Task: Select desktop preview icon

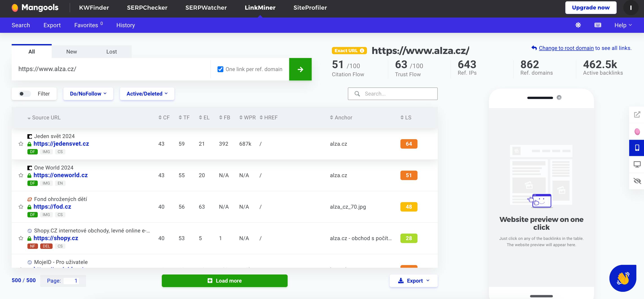Action: coord(637,164)
